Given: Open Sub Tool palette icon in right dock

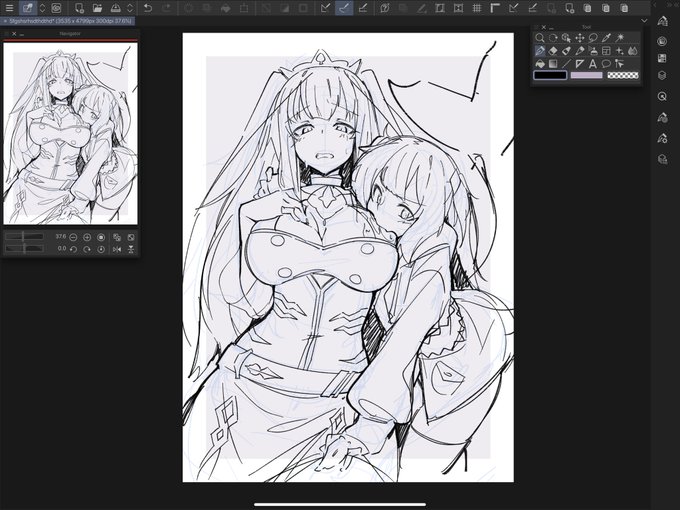Looking at the screenshot, I should point(662,21).
